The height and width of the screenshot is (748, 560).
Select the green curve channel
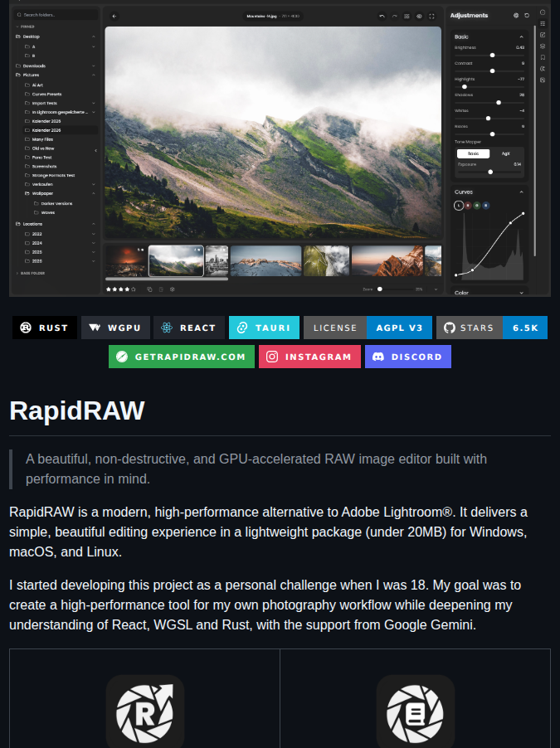[477, 206]
